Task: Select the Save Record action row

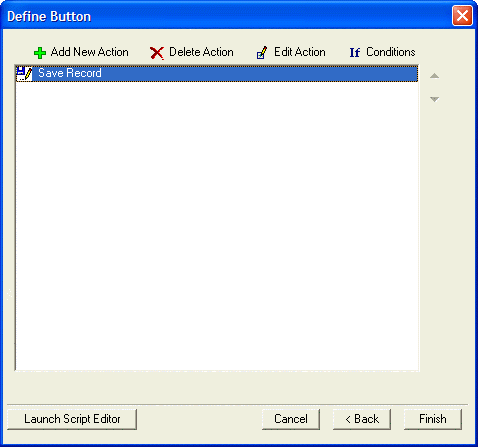Action: 217,73
